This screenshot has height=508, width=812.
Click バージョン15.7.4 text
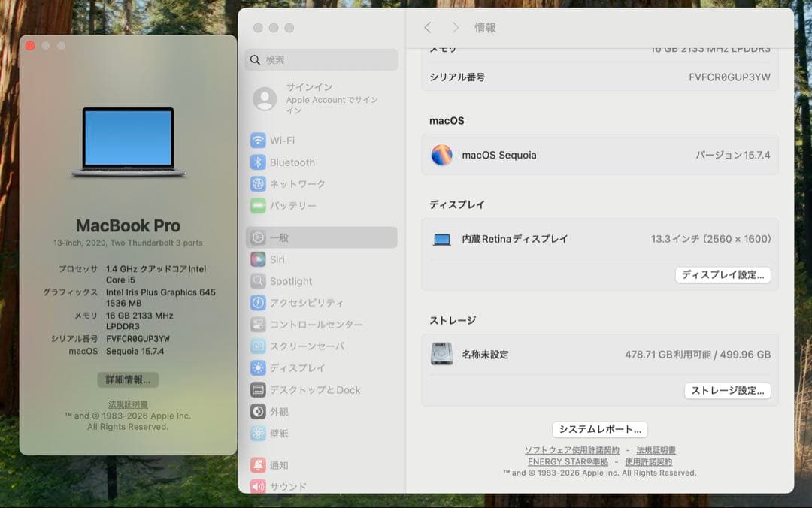pos(733,155)
